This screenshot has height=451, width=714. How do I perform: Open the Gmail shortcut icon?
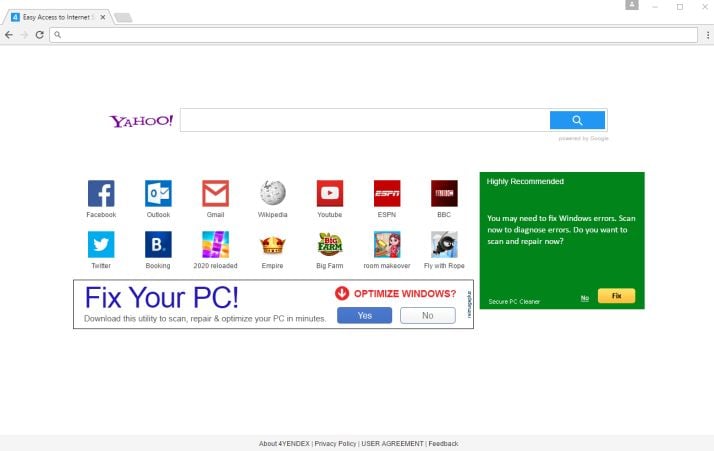coord(215,193)
